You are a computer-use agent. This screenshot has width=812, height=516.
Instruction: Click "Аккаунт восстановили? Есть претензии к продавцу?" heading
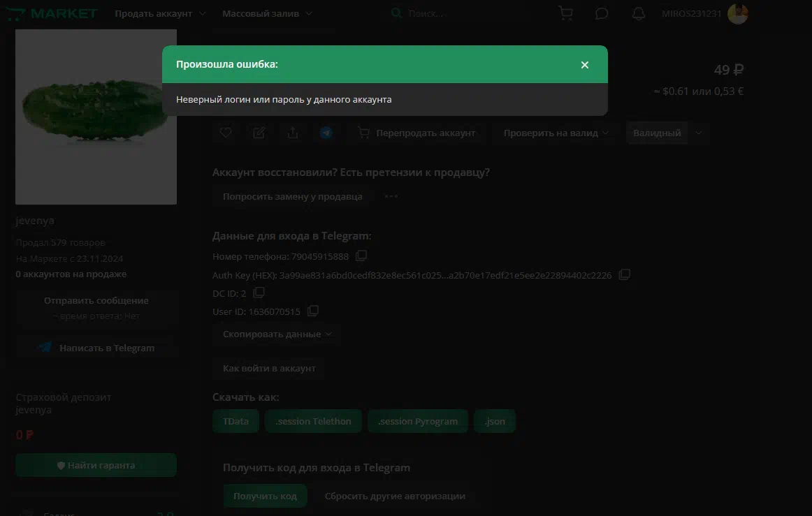[351, 172]
